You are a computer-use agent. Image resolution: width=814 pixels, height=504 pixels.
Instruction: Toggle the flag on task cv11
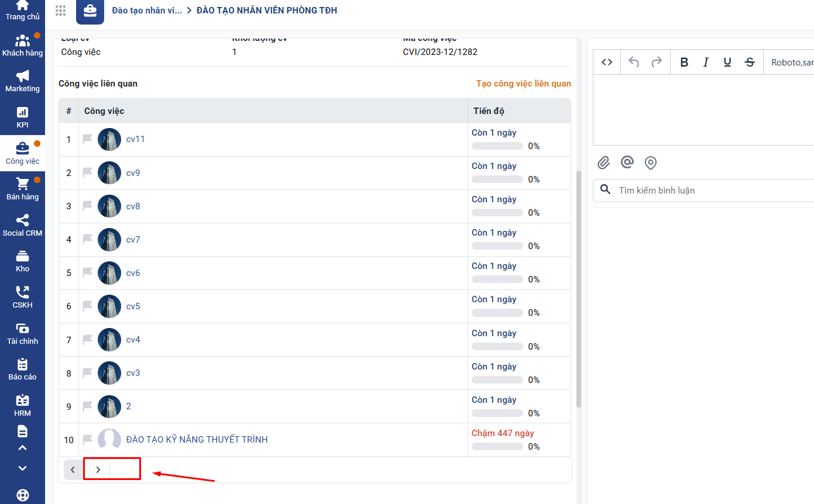88,139
